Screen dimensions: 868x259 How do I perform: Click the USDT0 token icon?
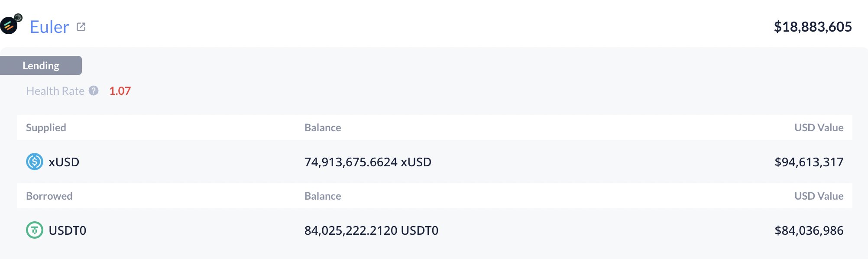35,230
